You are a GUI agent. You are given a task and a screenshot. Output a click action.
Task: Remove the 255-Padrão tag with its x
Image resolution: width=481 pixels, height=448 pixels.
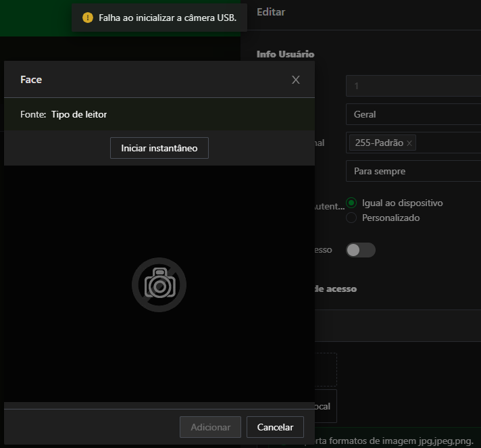pos(409,143)
